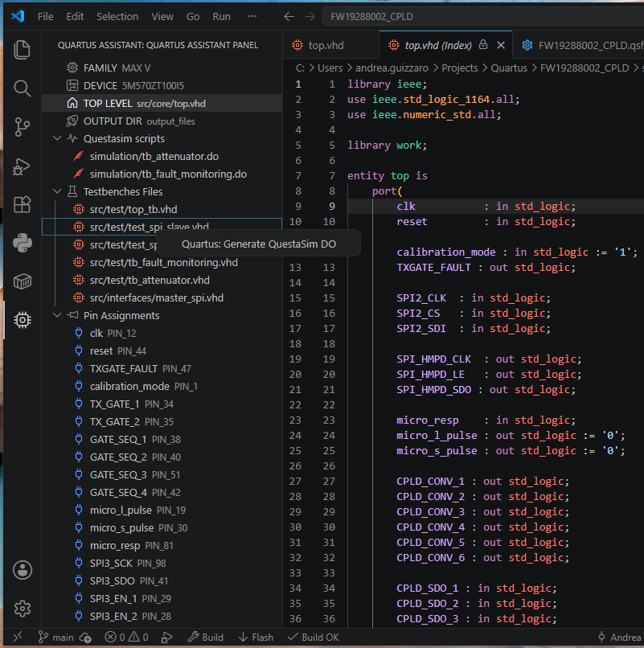644x648 pixels.
Task: Open Run and Debug view icon
Action: 22,166
